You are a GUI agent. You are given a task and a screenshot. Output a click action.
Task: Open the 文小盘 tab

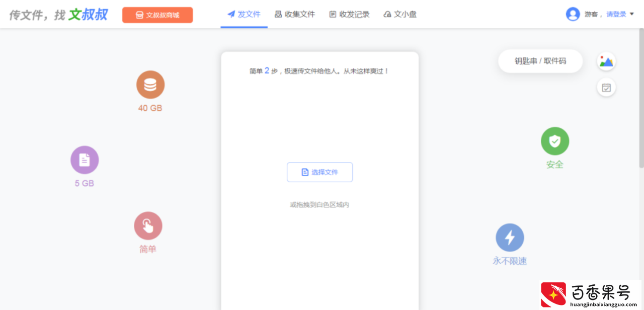(400, 14)
